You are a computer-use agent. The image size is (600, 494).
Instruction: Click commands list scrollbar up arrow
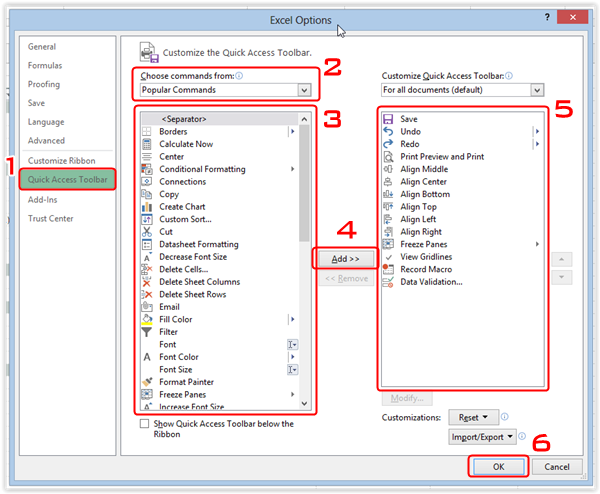coord(304,119)
